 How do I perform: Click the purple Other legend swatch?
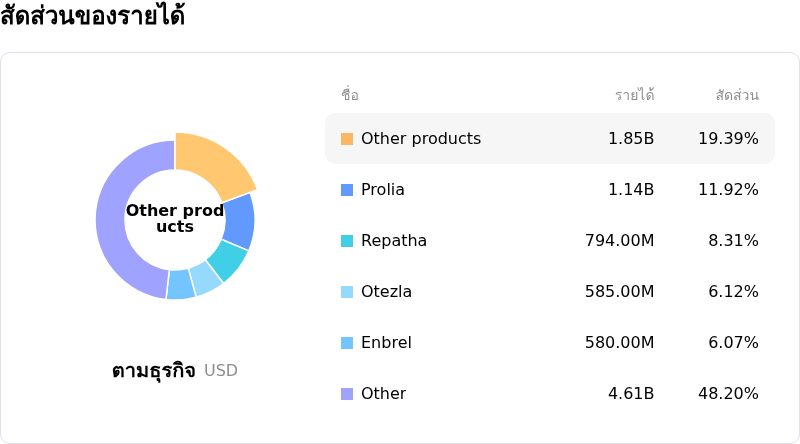pos(347,394)
